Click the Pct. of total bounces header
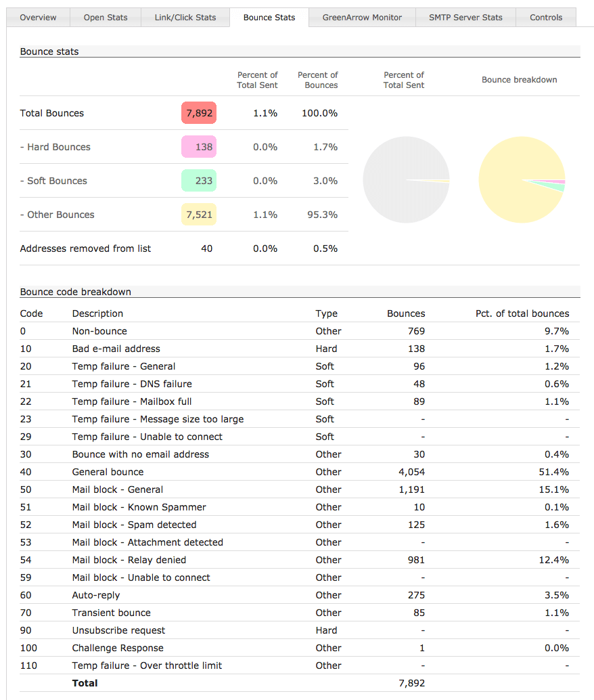The image size is (594, 700). click(x=522, y=313)
